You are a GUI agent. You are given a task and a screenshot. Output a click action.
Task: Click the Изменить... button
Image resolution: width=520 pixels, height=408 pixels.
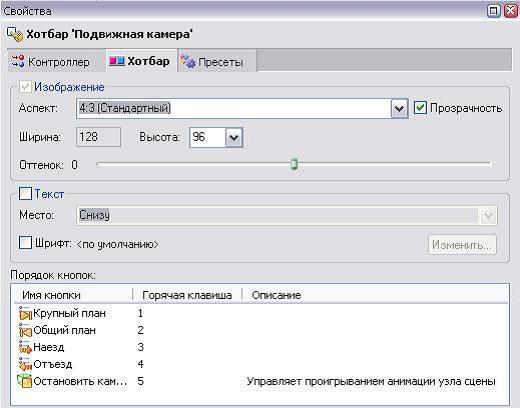462,245
